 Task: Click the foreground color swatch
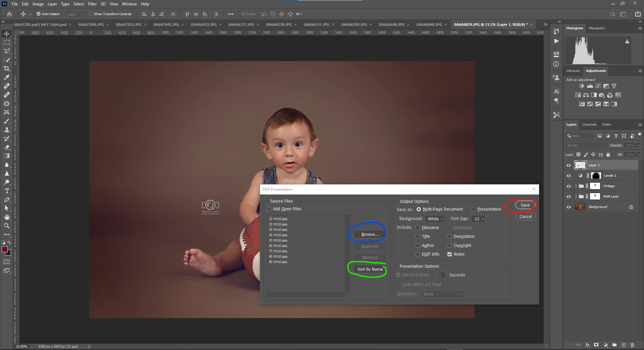point(5,249)
